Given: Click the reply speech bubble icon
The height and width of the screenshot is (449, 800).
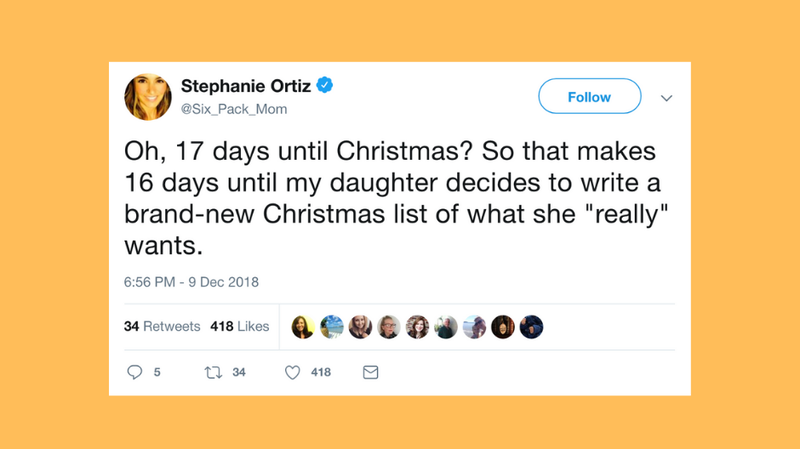Looking at the screenshot, I should point(136,372).
